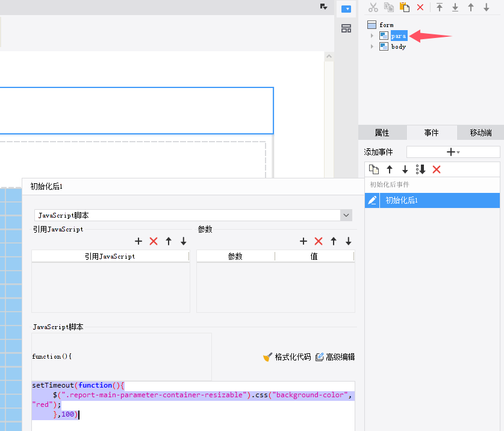Switch to the 属性 tab
Screen dimensions: 504x431
382,133
